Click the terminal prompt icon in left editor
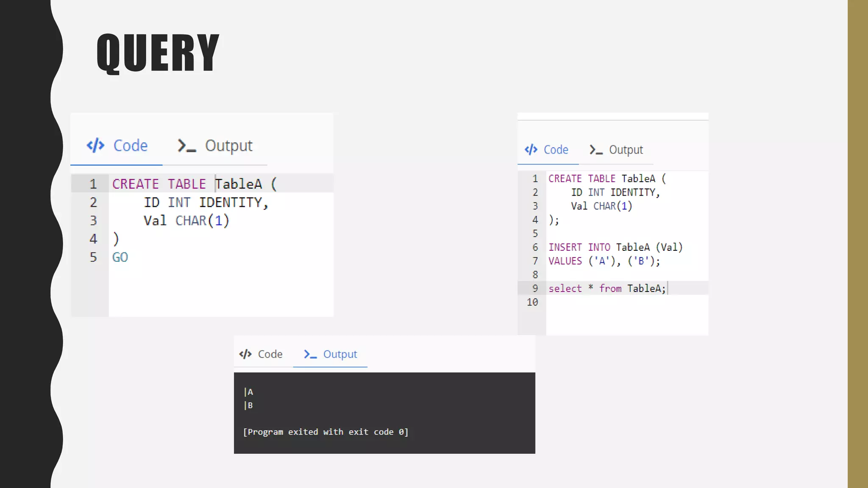This screenshot has height=488, width=868. point(186,145)
